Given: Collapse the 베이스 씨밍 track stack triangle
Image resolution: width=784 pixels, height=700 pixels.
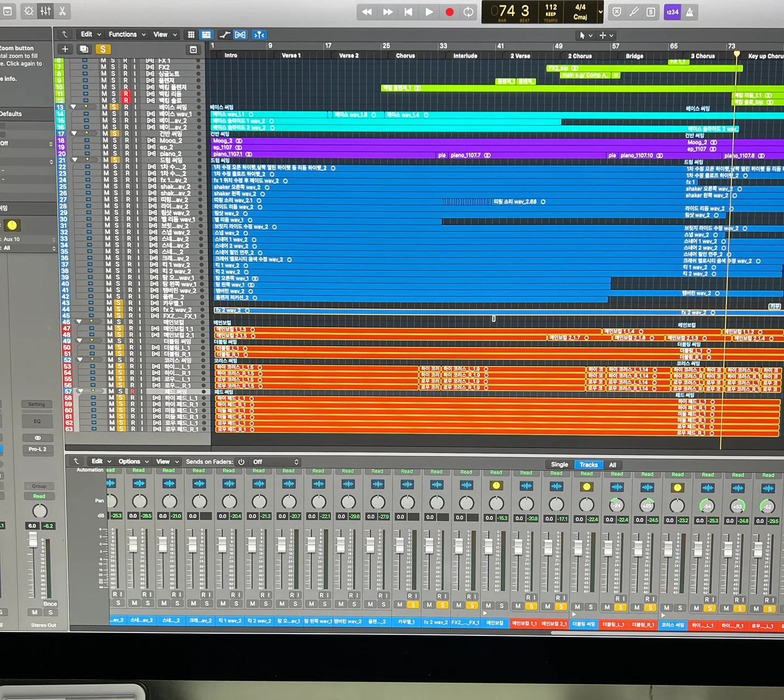Looking at the screenshot, I should tap(73, 107).
